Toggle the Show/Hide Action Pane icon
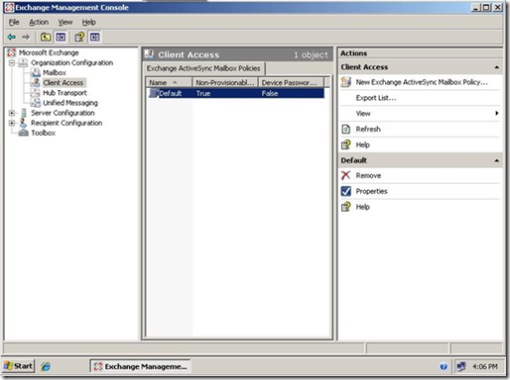This screenshot has height=380, width=510. coord(95,37)
